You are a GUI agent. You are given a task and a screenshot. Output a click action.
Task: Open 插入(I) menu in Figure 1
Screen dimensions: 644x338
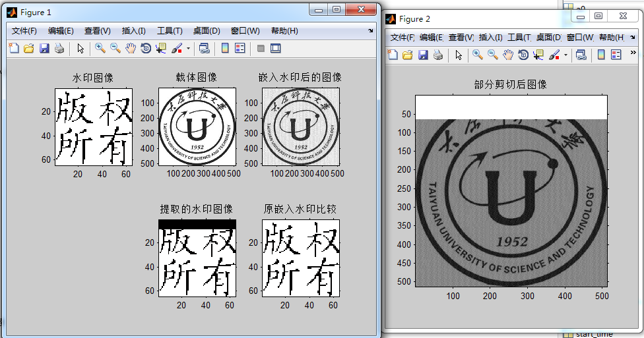pyautogui.click(x=133, y=31)
